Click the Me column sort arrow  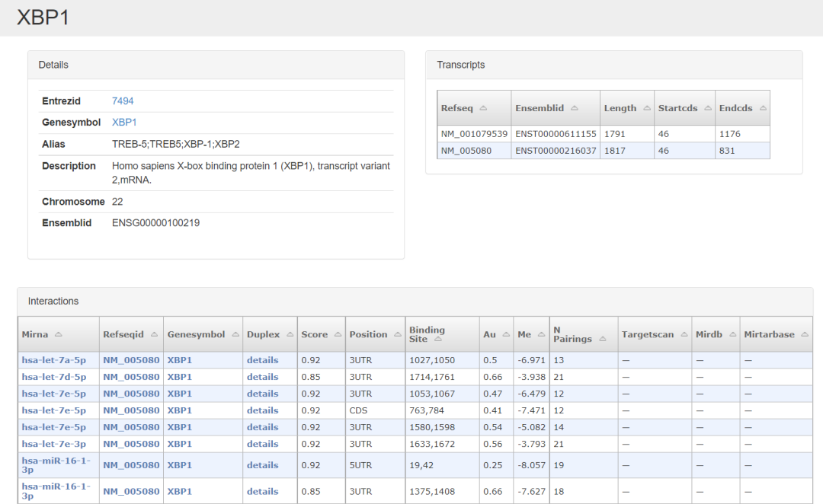click(541, 335)
